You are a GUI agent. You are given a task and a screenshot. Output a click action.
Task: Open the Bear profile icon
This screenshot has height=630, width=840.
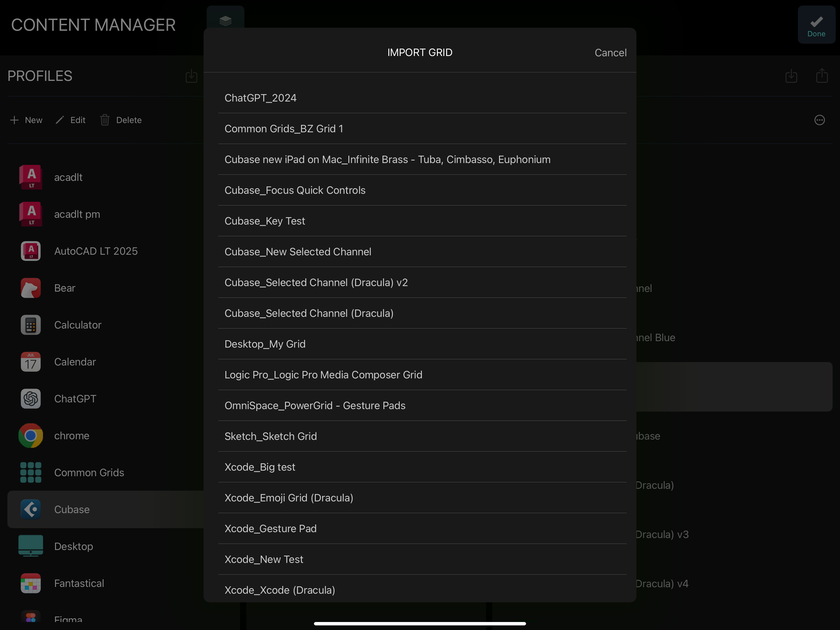click(31, 288)
